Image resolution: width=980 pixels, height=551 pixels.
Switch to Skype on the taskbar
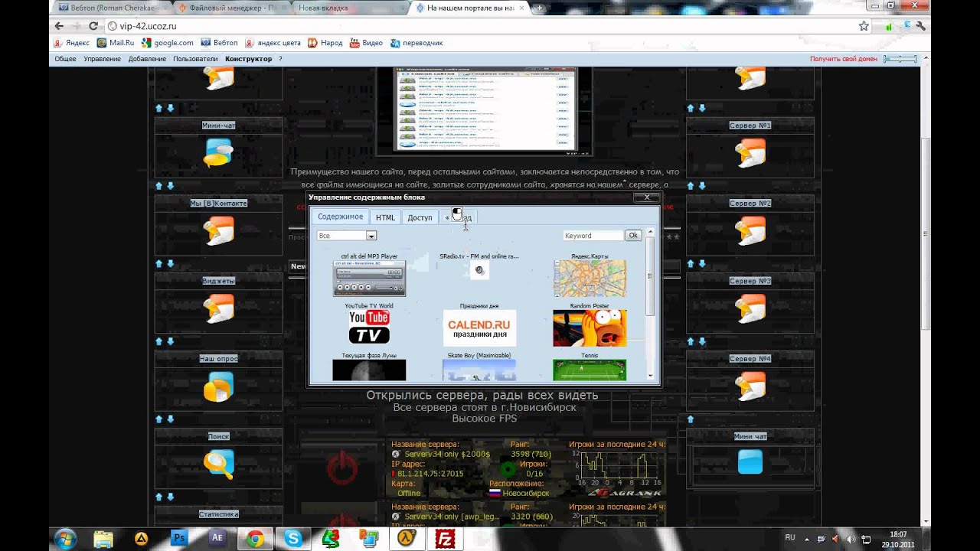click(292, 539)
